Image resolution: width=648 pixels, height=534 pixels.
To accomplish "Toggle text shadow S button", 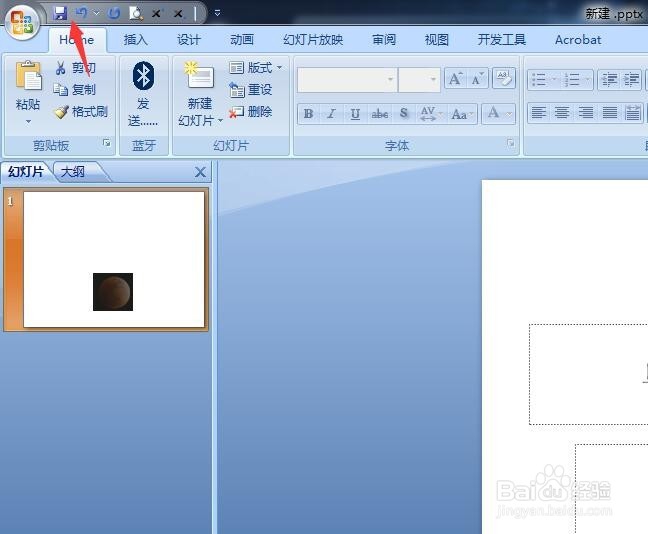I will tap(404, 114).
